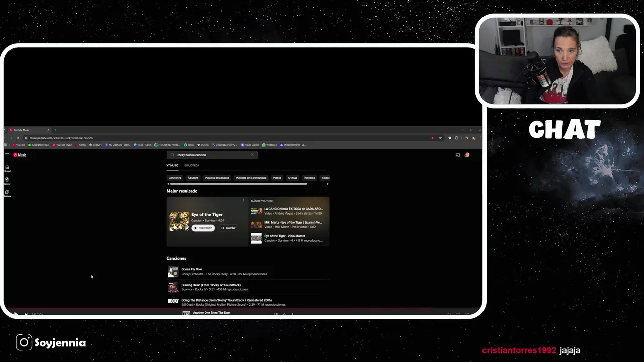Image resolution: width=644 pixels, height=362 pixels.
Task: Switch to BIBLIOTECA tab
Action: pos(192,165)
